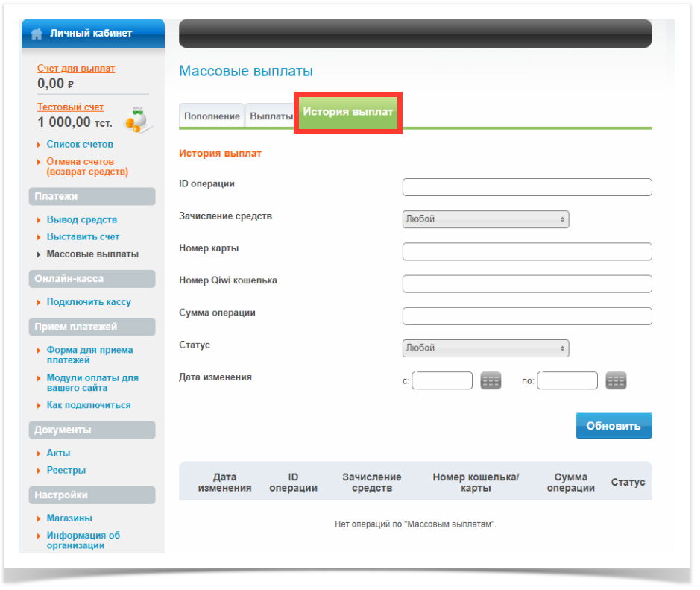Open Реестры under Документы
Image resolution: width=700 pixels, height=590 pixels.
[x=66, y=471]
